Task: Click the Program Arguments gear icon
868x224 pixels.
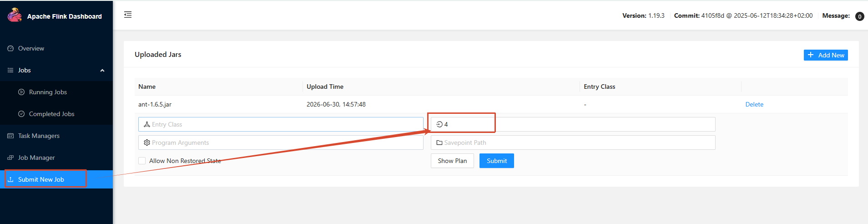Action: tap(147, 143)
